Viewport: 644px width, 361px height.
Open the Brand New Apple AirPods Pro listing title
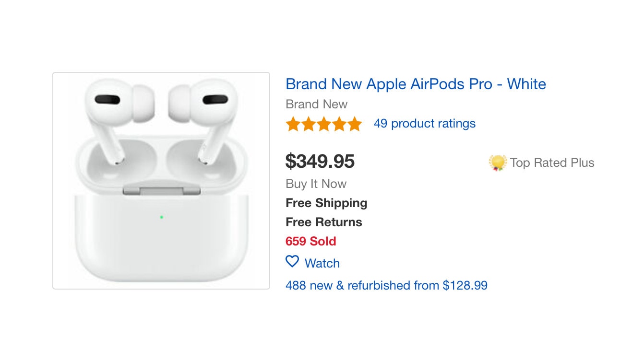click(416, 84)
